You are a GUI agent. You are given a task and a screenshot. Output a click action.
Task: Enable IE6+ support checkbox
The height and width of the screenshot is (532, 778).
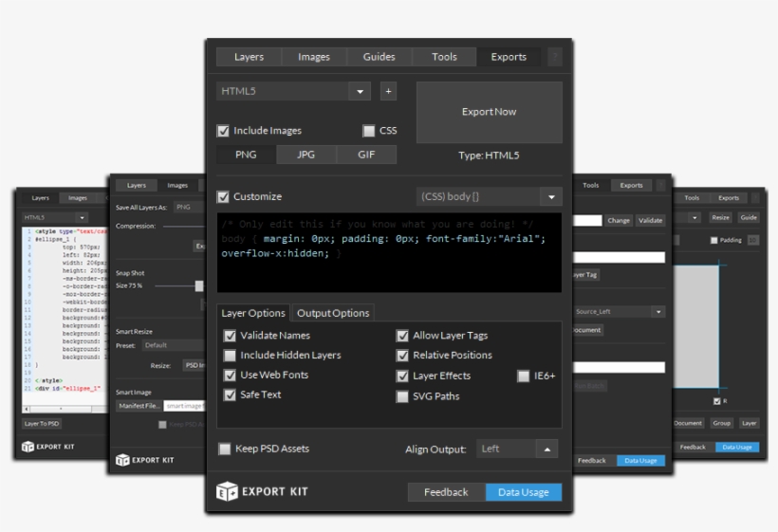(x=524, y=376)
